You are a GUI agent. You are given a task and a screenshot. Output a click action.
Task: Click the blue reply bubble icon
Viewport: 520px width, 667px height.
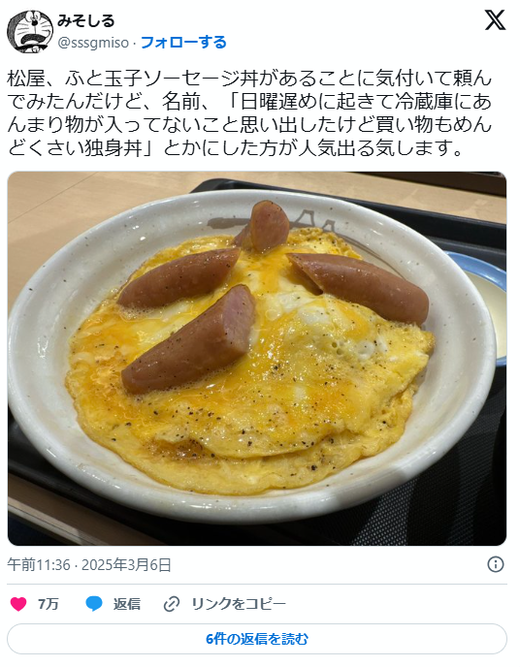pos(94,604)
